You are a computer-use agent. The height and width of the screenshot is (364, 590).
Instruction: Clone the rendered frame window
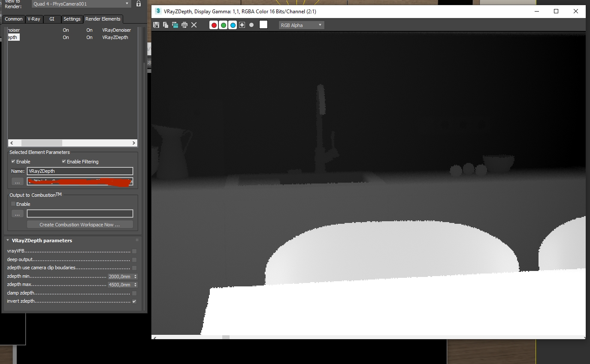175,25
